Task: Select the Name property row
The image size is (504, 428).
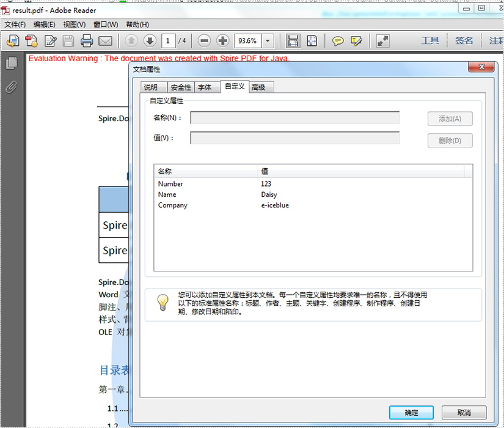Action: (313, 194)
